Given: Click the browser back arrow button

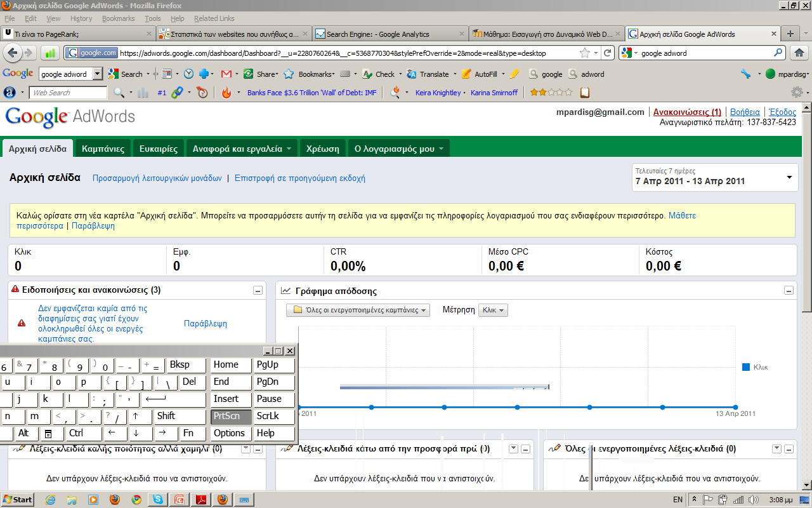Looking at the screenshot, I should (13, 53).
